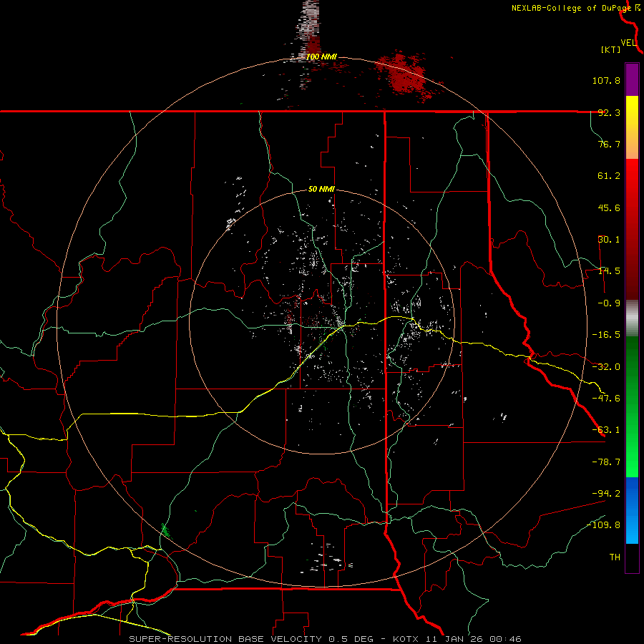Image resolution: width=644 pixels, height=644 pixels.
Task: Click the bottom caption with KOTX timestamp
Action: pyautogui.click(x=326, y=639)
